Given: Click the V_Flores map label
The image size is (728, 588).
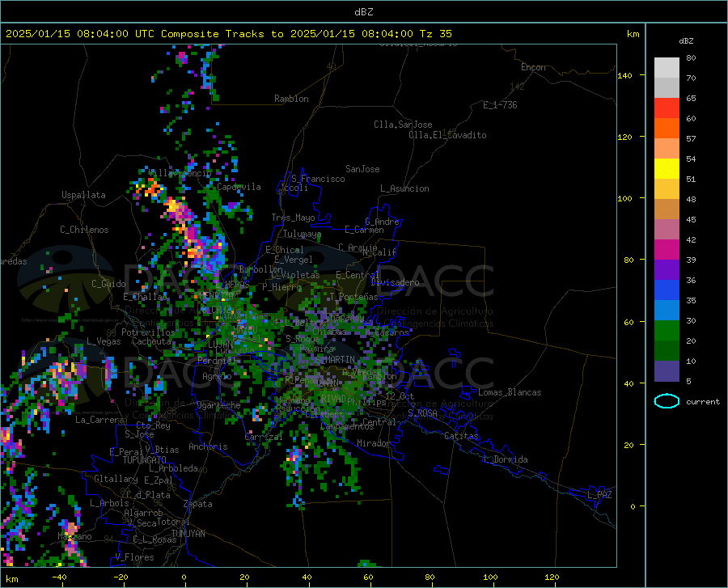Looking at the screenshot, I should click(134, 557).
